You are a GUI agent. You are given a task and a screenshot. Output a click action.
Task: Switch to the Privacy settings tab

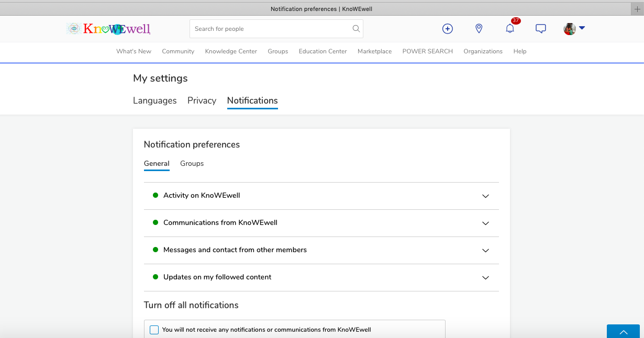point(202,100)
